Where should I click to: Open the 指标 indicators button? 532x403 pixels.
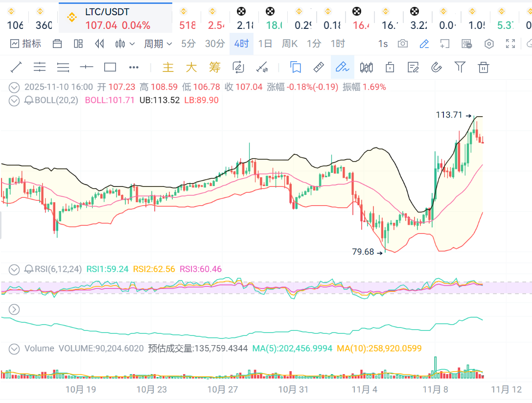tap(26, 44)
